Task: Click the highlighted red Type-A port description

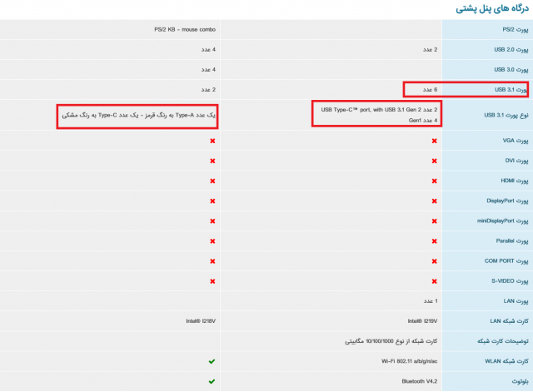Action: pyautogui.click(x=138, y=114)
